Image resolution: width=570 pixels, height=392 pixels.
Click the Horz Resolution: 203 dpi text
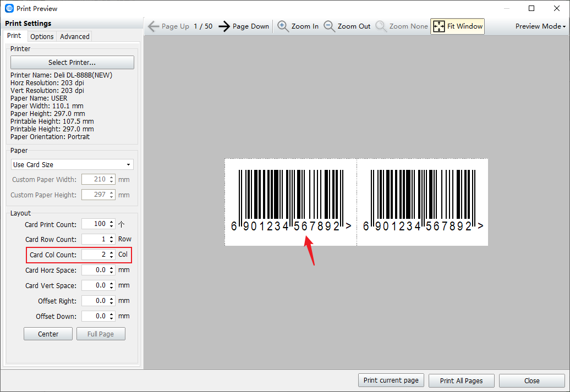click(47, 83)
